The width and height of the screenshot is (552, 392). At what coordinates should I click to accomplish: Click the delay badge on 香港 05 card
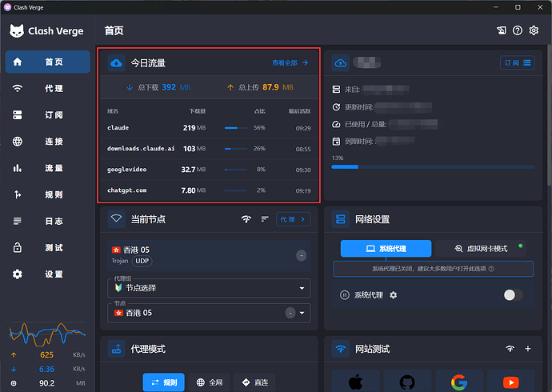pyautogui.click(x=302, y=255)
